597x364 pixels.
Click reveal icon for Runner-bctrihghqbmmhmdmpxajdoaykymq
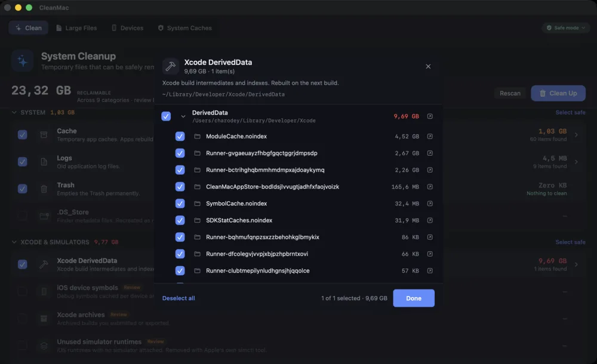pos(430,170)
